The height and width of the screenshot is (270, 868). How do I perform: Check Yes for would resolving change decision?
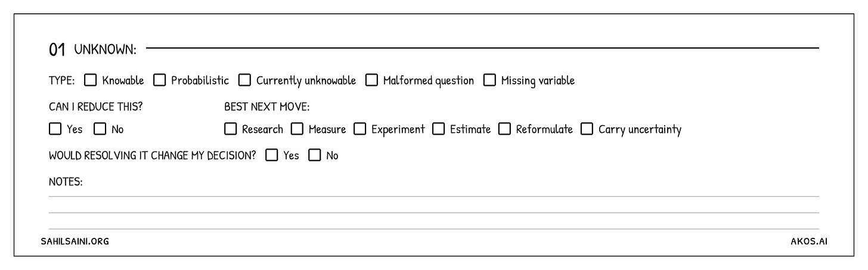click(271, 156)
